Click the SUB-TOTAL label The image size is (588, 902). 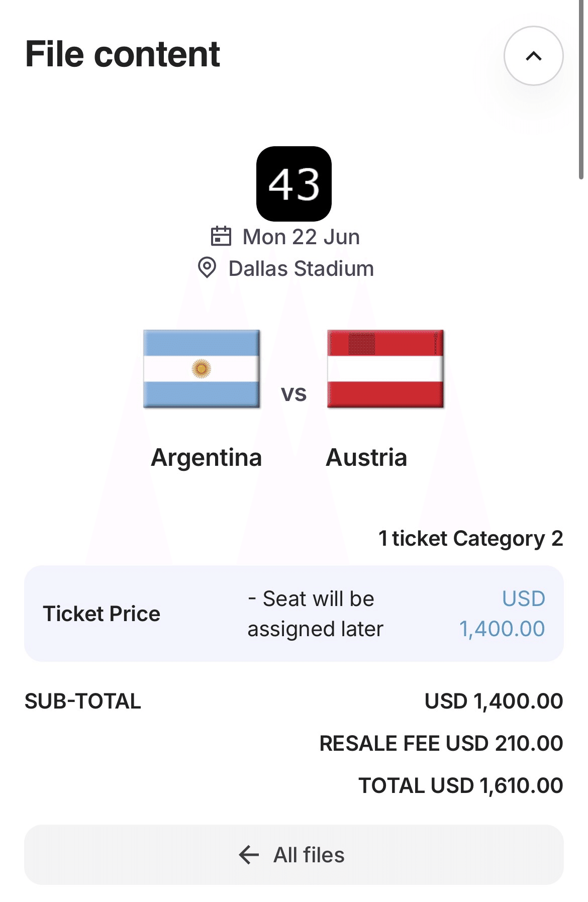pos(83,701)
